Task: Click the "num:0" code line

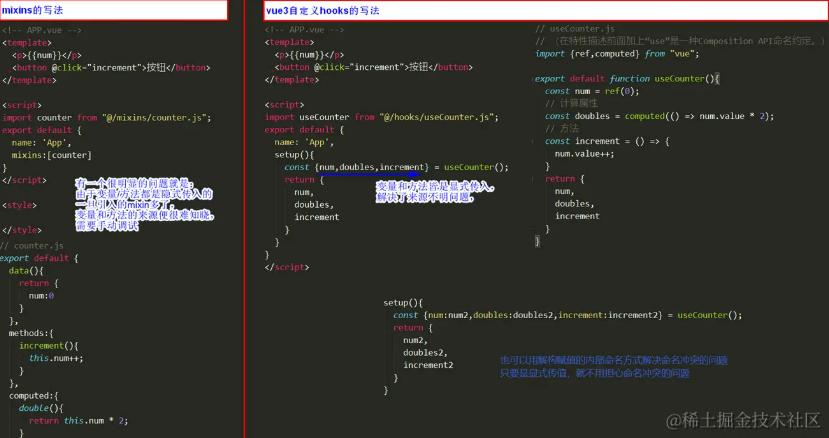Action: pos(41,296)
